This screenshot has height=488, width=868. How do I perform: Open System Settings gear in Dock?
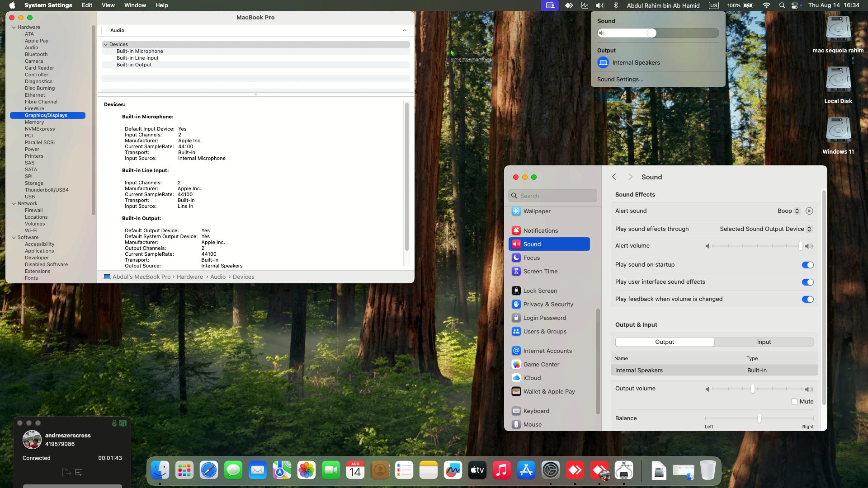551,470
